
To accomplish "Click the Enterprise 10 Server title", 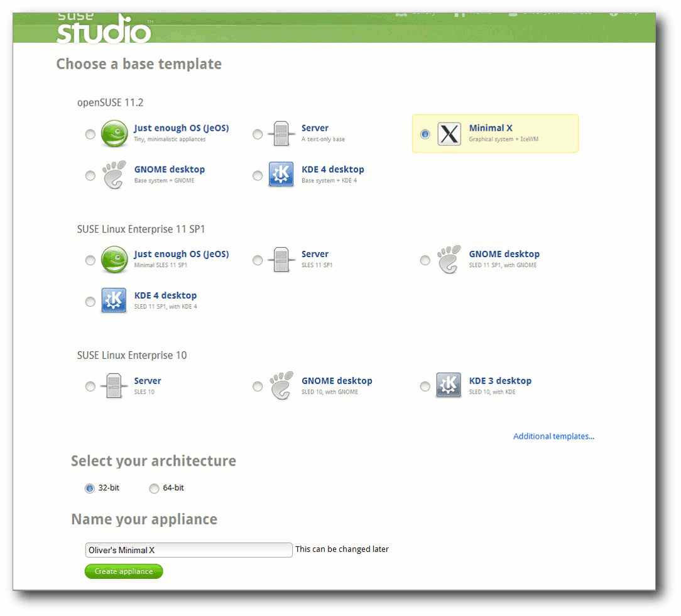I will coord(148,380).
